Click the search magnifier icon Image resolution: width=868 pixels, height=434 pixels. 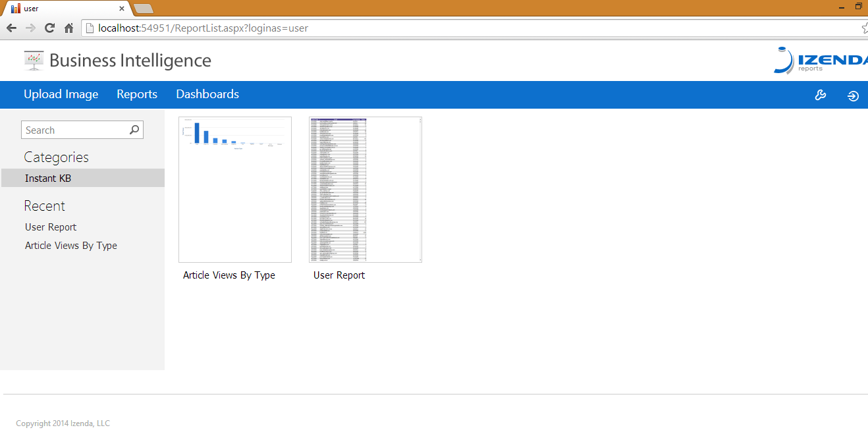(134, 130)
